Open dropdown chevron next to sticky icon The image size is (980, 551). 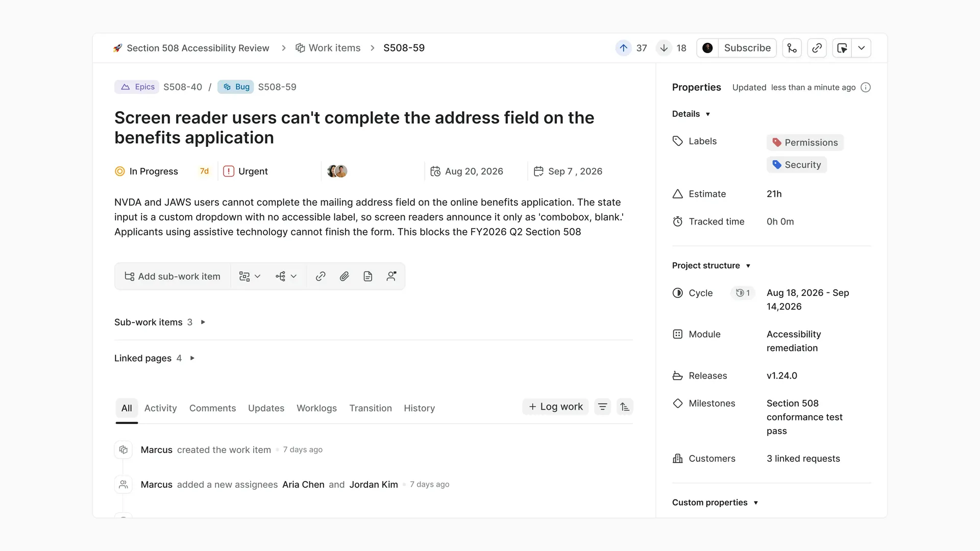coord(862,48)
